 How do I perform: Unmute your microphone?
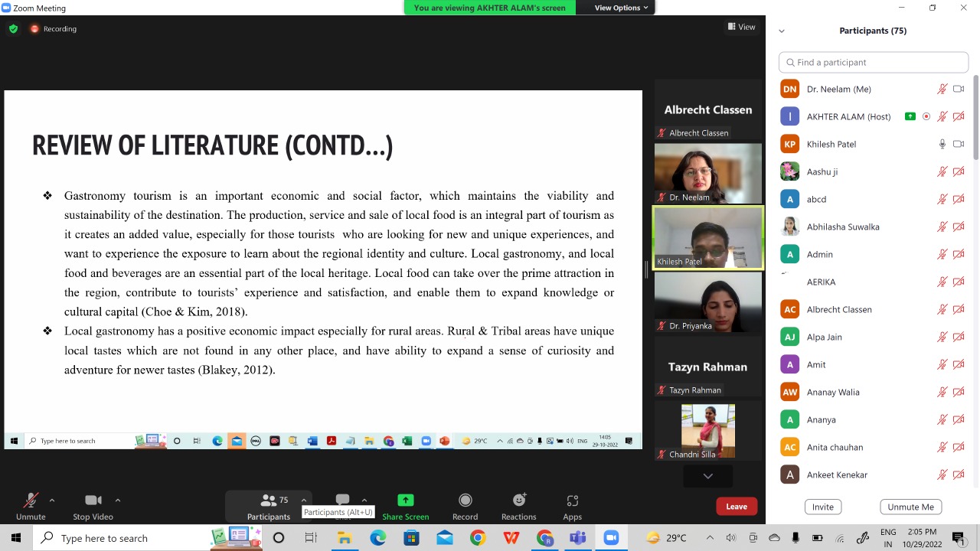pyautogui.click(x=31, y=500)
